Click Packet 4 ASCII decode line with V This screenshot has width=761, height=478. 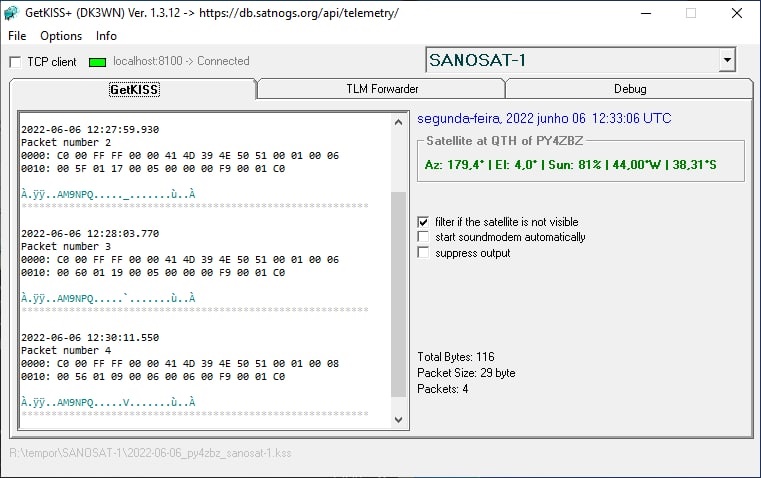coord(108,402)
